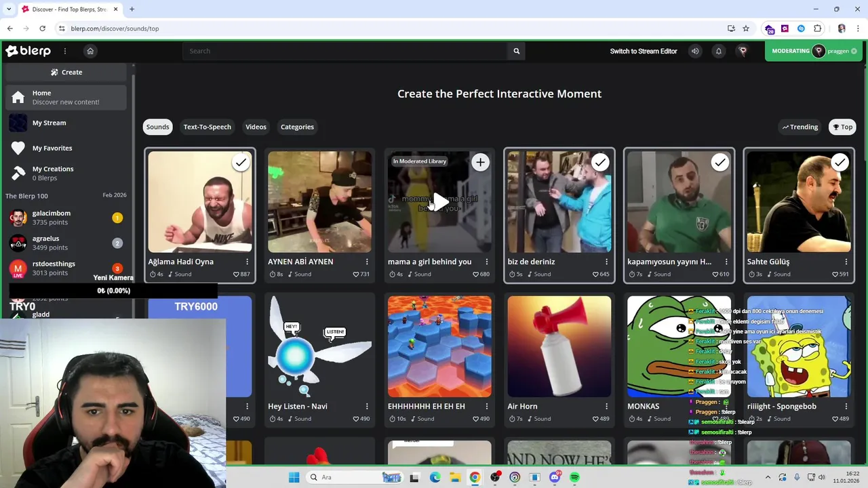Uncheck the Ağlama Hadi Oyna sound
This screenshot has width=868, height=488.
(241, 163)
